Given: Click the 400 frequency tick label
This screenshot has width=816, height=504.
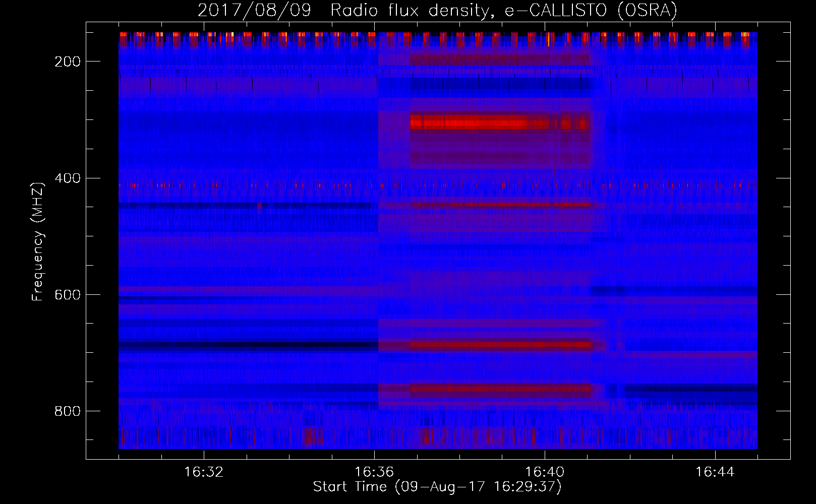Looking at the screenshot, I should coord(67,178).
